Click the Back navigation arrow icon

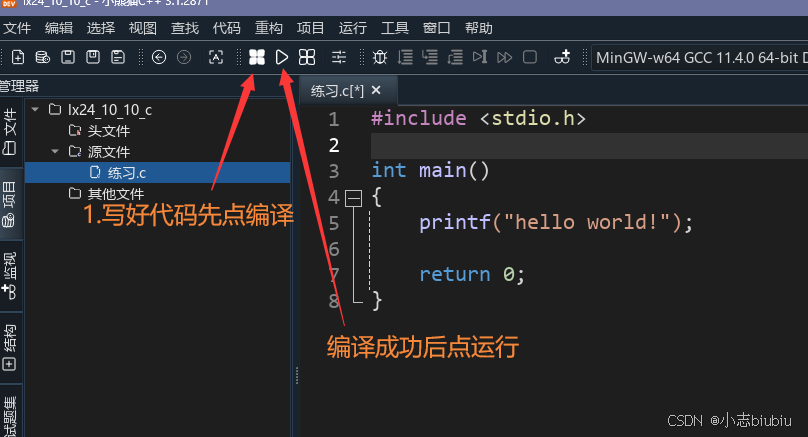tap(159, 57)
